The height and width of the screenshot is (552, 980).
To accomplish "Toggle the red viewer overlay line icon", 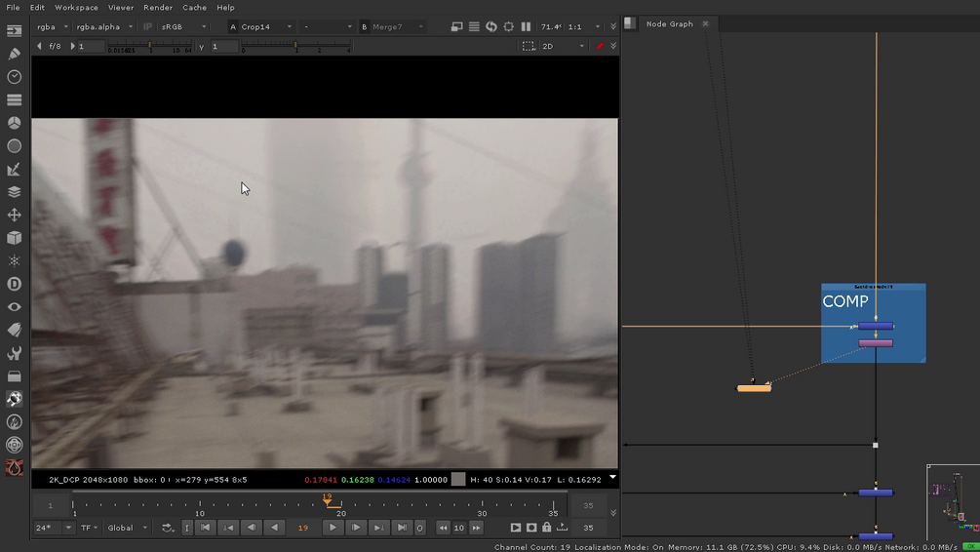I will (x=600, y=46).
